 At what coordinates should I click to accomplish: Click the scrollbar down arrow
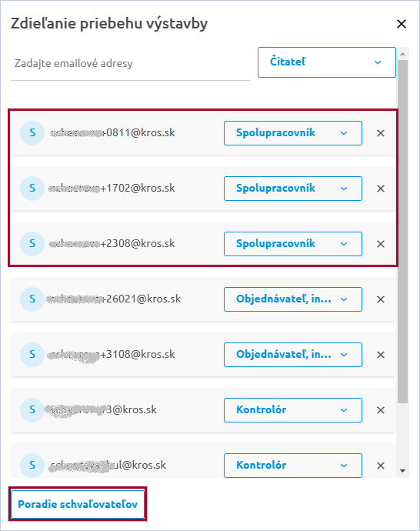[x=402, y=471]
